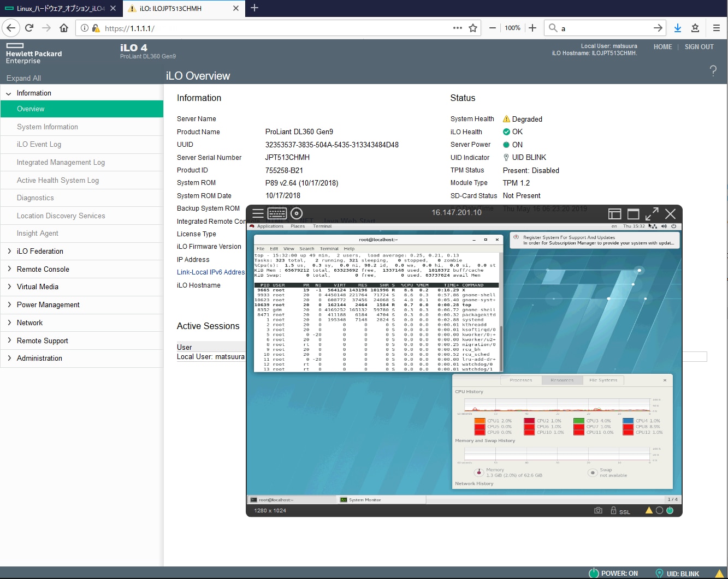This screenshot has height=579, width=728.
Task: Expand the iLO Federation section
Action: (40, 252)
